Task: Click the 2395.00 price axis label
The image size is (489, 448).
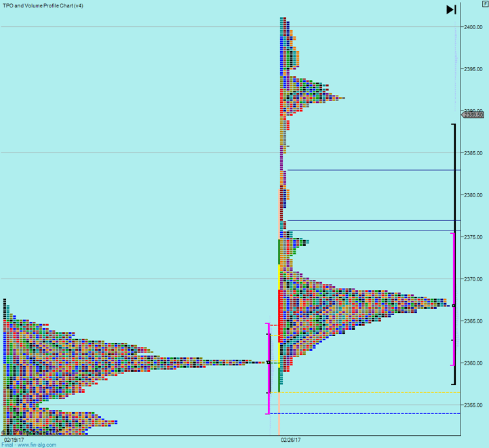Action: point(473,69)
